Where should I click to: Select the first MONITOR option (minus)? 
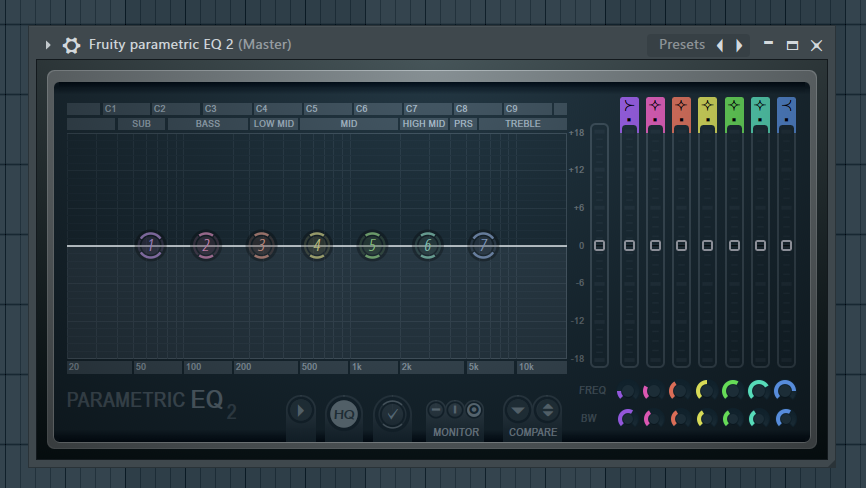tap(436, 410)
